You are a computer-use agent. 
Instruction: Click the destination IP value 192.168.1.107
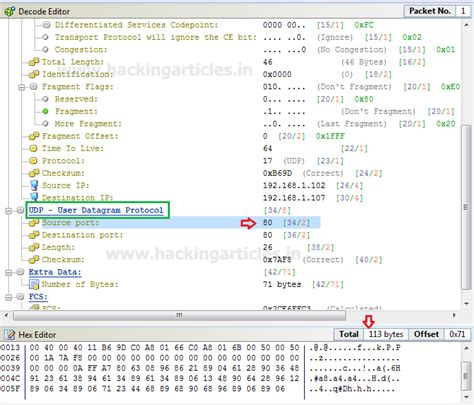pos(294,198)
